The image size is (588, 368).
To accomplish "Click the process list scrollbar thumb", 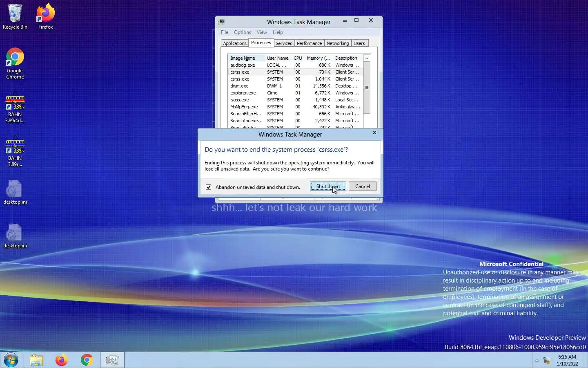I will point(367,88).
